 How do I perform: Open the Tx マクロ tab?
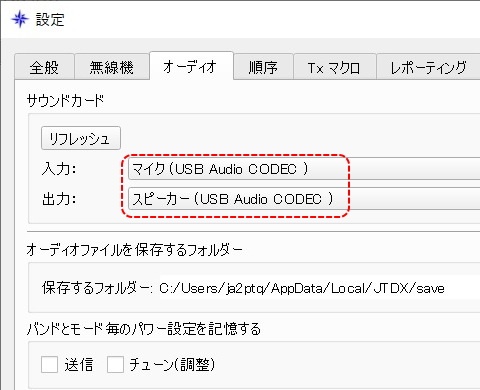point(334,67)
